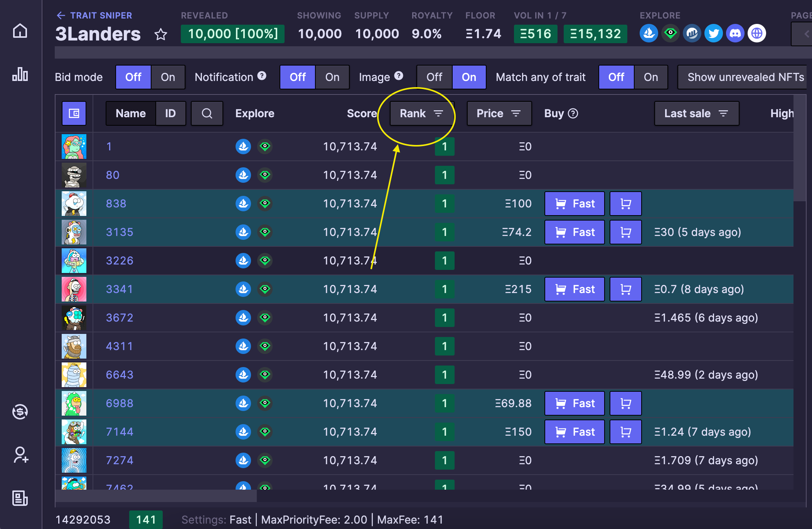This screenshot has width=812, height=529.
Task: Switch to the ID tab
Action: point(170,113)
